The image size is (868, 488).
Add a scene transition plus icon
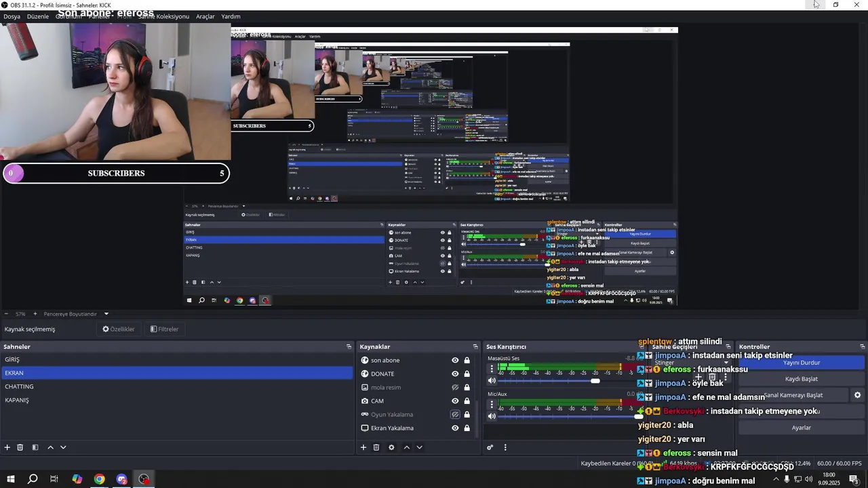[x=698, y=377]
